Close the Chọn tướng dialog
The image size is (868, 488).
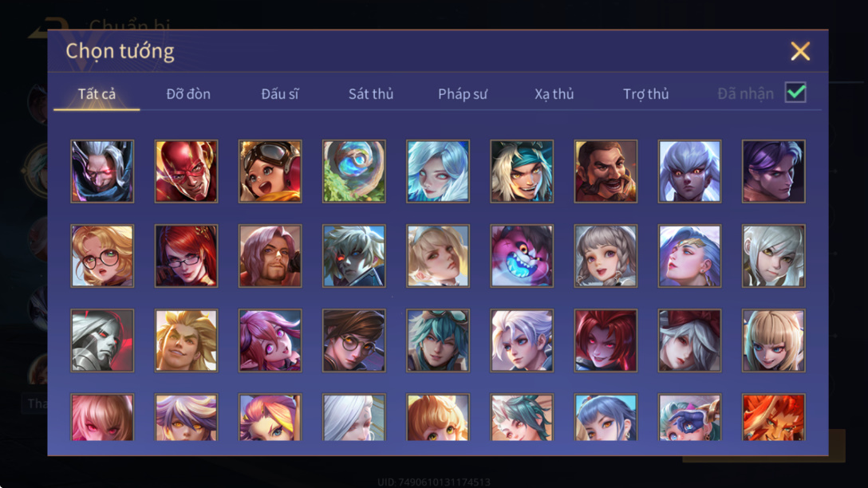pos(800,51)
